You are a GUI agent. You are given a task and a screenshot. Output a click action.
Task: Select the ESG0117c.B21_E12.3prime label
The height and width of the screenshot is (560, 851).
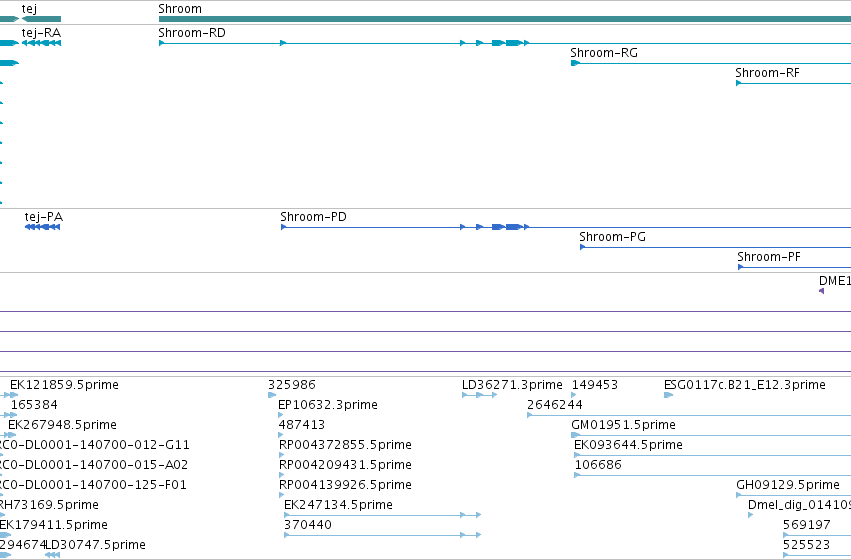[745, 385]
